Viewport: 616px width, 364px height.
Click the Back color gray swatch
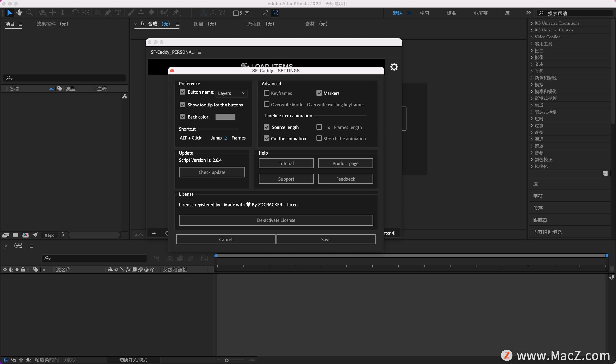225,117
